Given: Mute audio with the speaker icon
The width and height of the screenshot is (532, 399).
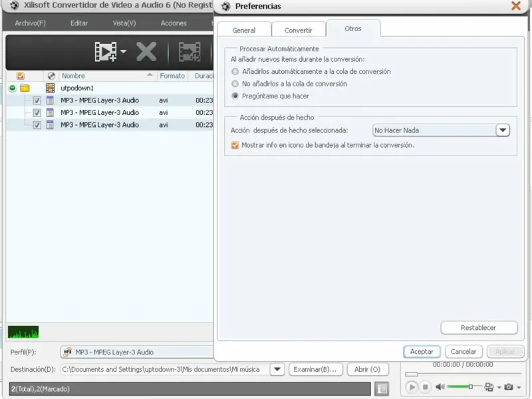Looking at the screenshot, I should point(440,387).
